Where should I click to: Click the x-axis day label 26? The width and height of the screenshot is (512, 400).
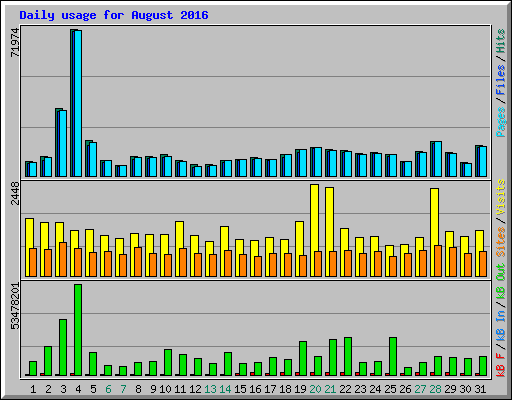(405, 389)
